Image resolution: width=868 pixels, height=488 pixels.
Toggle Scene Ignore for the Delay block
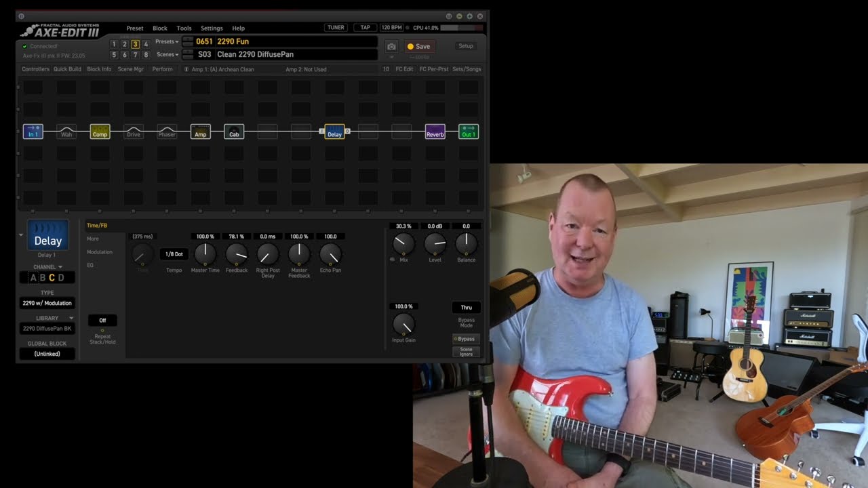point(466,351)
